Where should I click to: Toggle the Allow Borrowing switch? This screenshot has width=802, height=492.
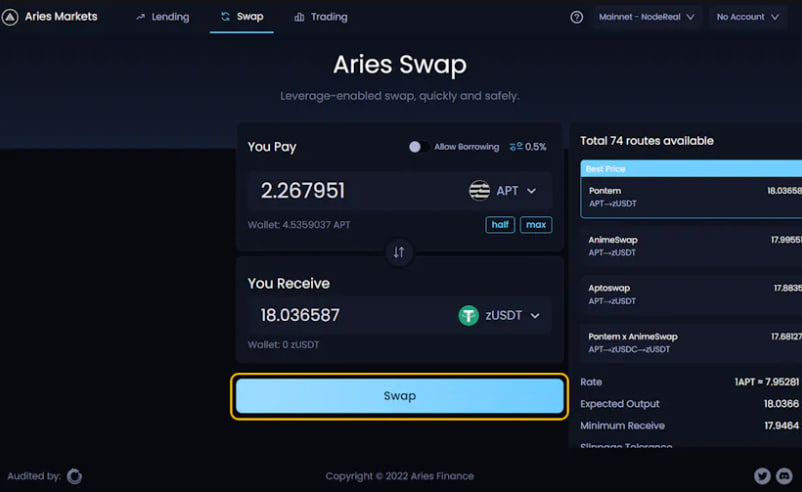tap(418, 147)
